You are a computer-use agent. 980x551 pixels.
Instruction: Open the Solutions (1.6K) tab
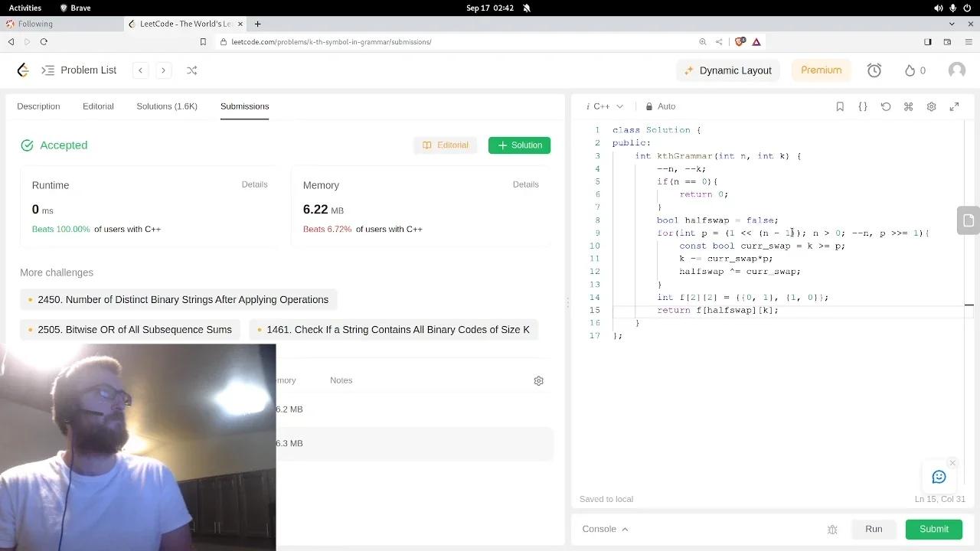[x=167, y=106]
